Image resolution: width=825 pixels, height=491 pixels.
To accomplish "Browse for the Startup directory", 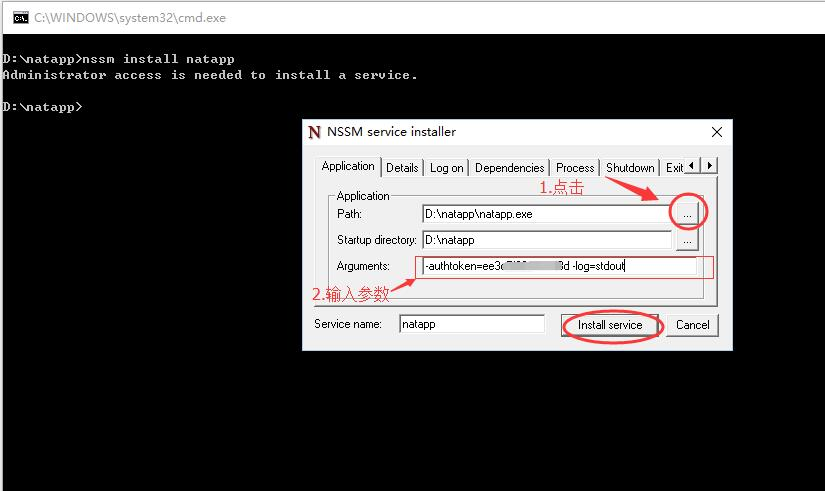I will [x=687, y=241].
